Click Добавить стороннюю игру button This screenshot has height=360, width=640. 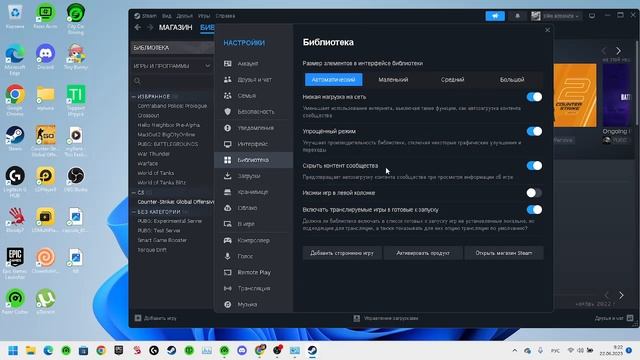point(342,253)
